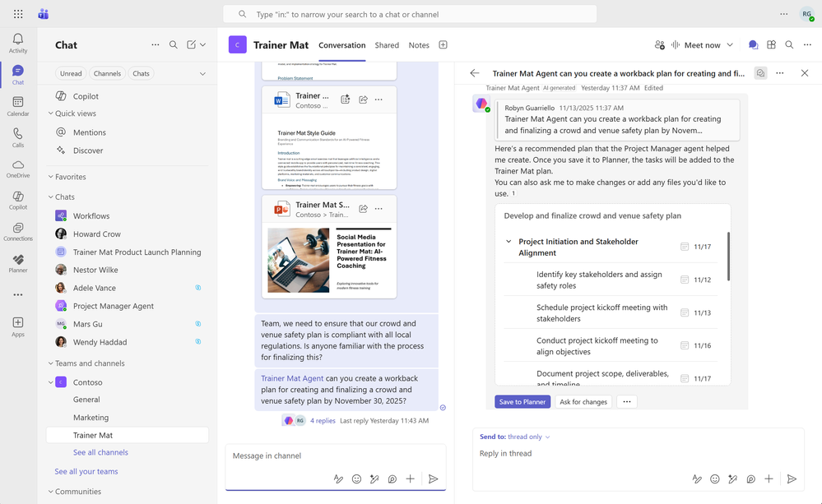Screen dimensions: 822x504
Task: Click the search icon in the Trainer Mat header
Action: (x=789, y=45)
